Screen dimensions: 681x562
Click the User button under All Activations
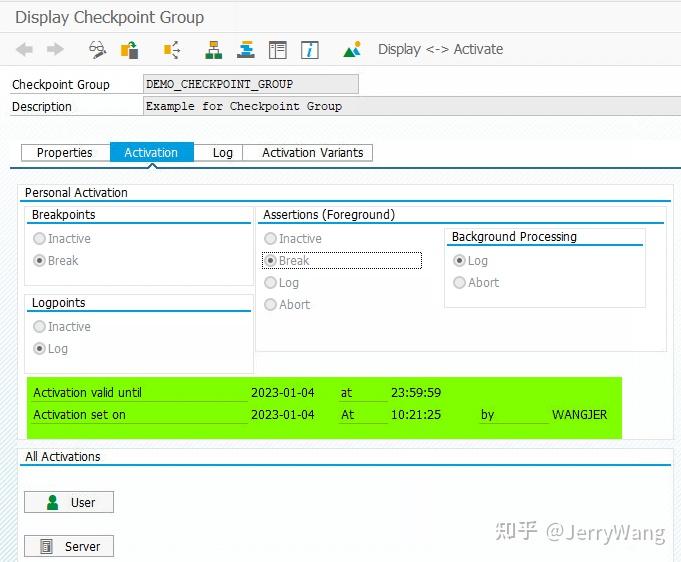point(69,502)
